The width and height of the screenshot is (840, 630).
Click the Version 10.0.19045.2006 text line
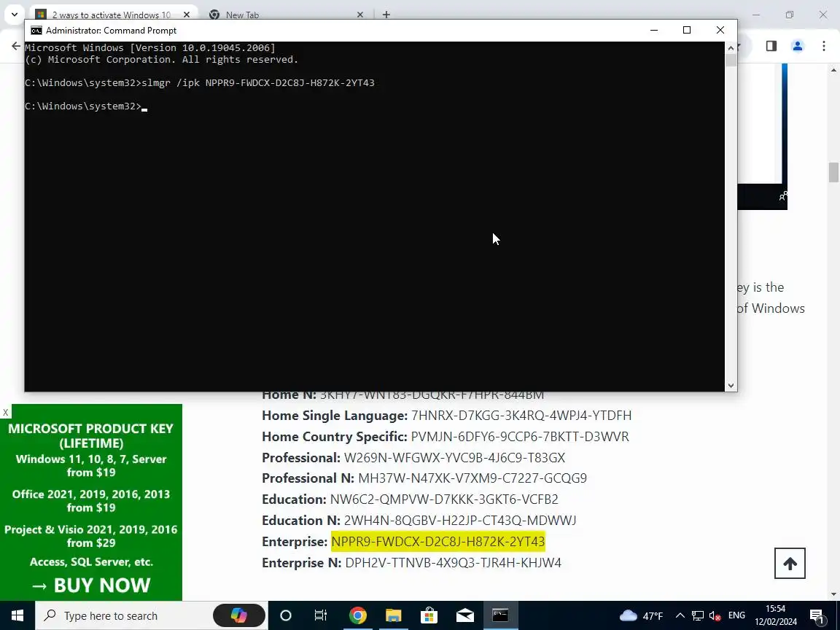pyautogui.click(x=150, y=47)
